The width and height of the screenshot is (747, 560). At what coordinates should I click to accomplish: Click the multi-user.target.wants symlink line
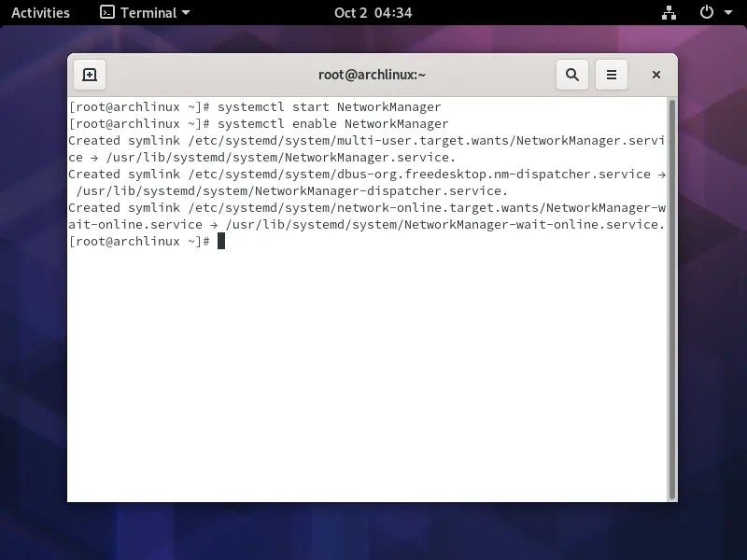pyautogui.click(x=366, y=141)
